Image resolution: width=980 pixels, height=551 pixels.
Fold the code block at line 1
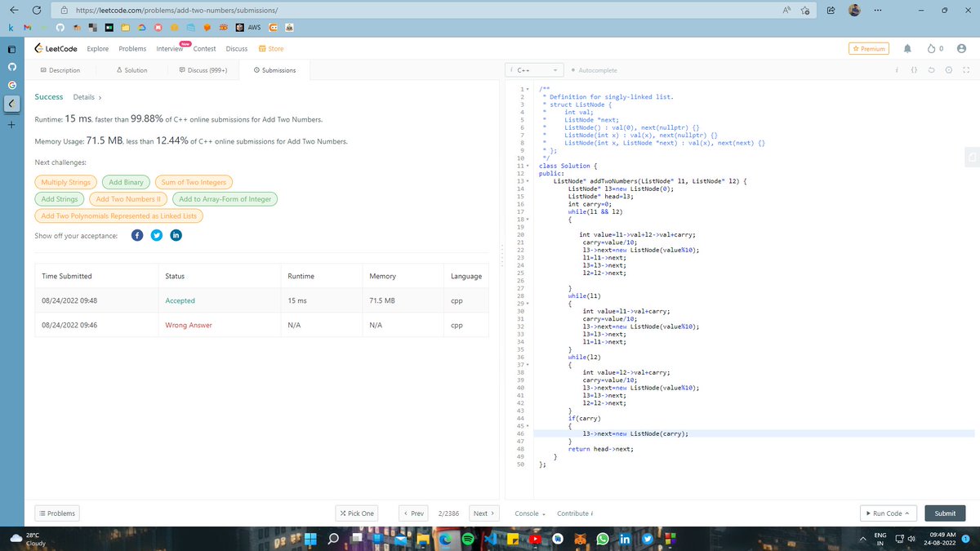point(527,88)
